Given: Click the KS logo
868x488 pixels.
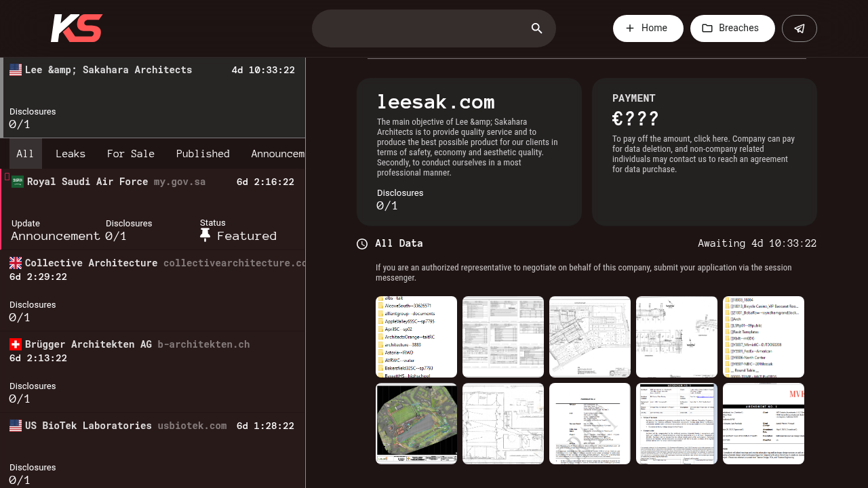Looking at the screenshot, I should pos(77,28).
